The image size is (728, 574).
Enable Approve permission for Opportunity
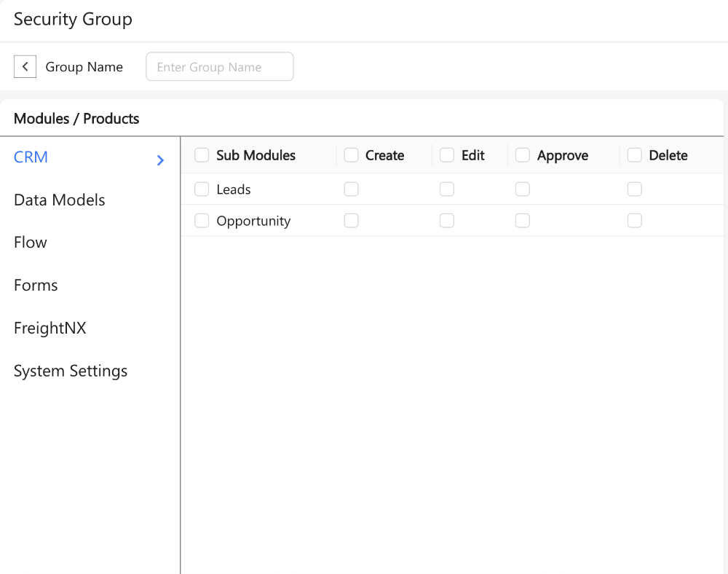[523, 221]
